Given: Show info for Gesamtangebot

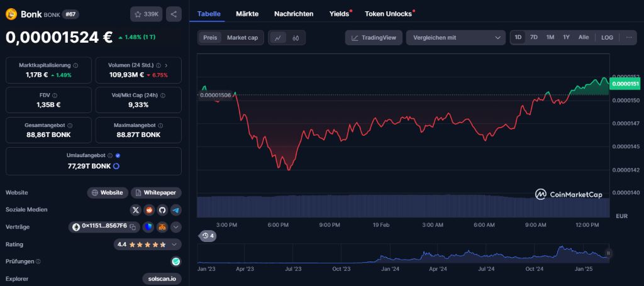Looking at the screenshot, I should tap(70, 126).
